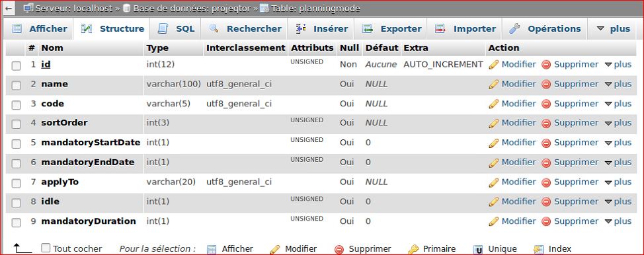Select the mandatoryEndDate row checkbox
The image size is (644, 255).
pos(16,163)
